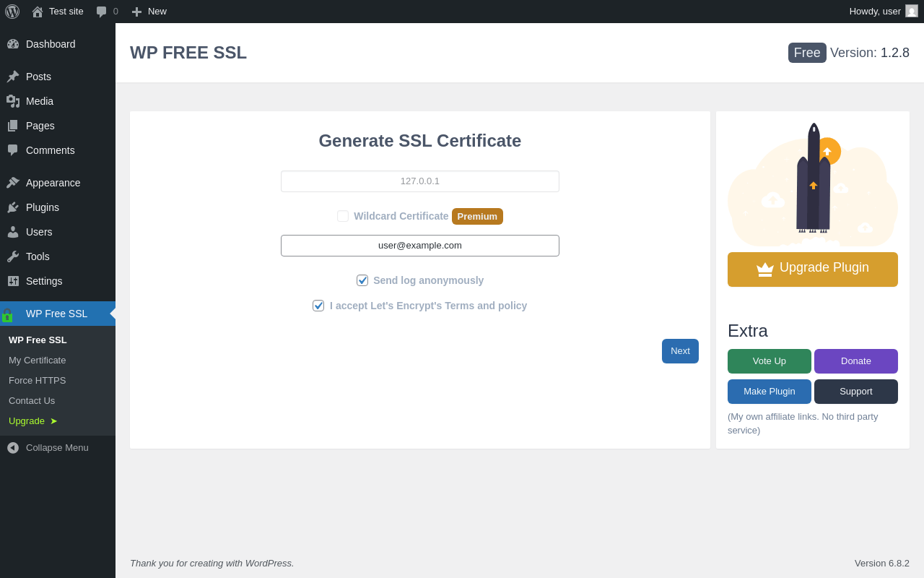The height and width of the screenshot is (578, 924).
Task: Click the Settings sliders icon
Action: point(13,281)
